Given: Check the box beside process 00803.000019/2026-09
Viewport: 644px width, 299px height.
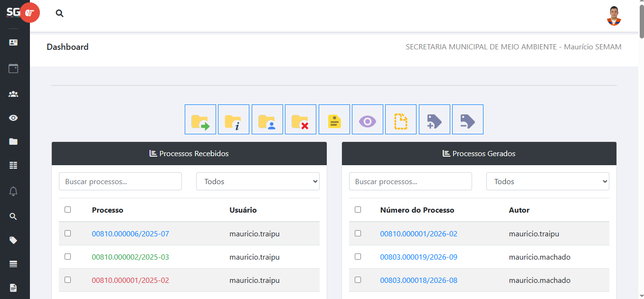Looking at the screenshot, I should (358, 257).
